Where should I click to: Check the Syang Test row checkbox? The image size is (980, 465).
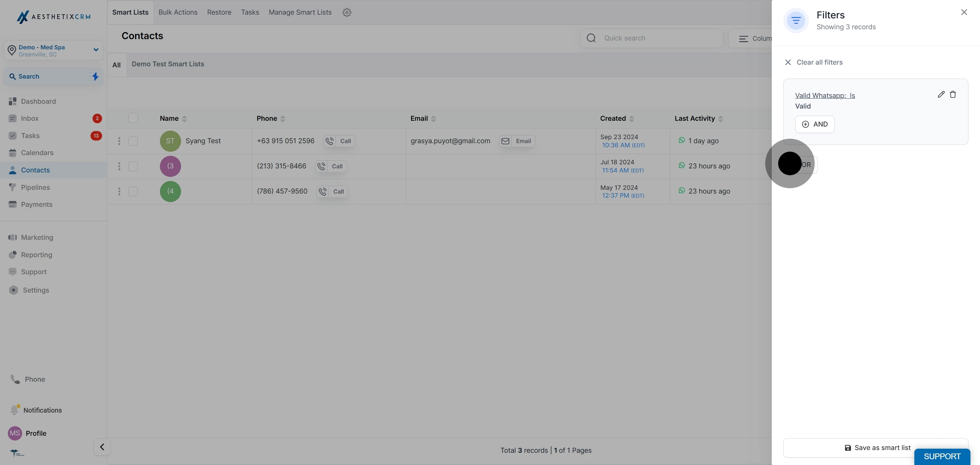[x=133, y=141]
